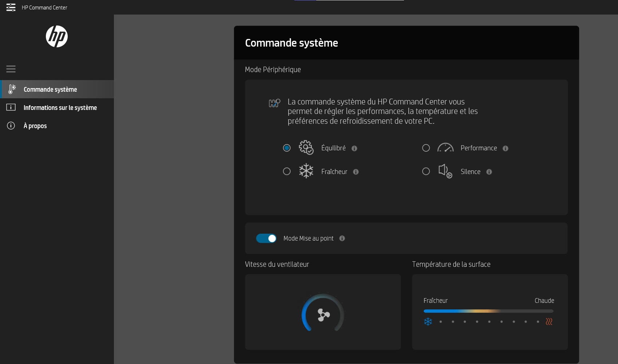Click the red heat waves icon
Image resolution: width=618 pixels, height=364 pixels.
pyautogui.click(x=549, y=321)
